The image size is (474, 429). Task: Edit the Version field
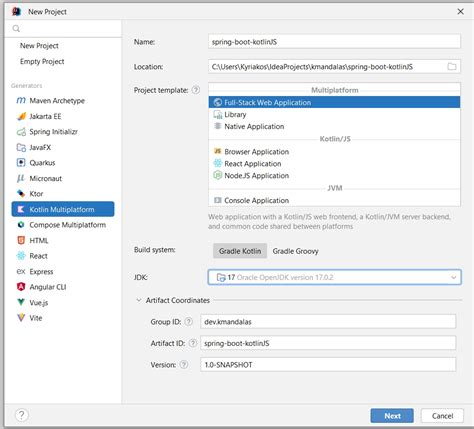328,365
